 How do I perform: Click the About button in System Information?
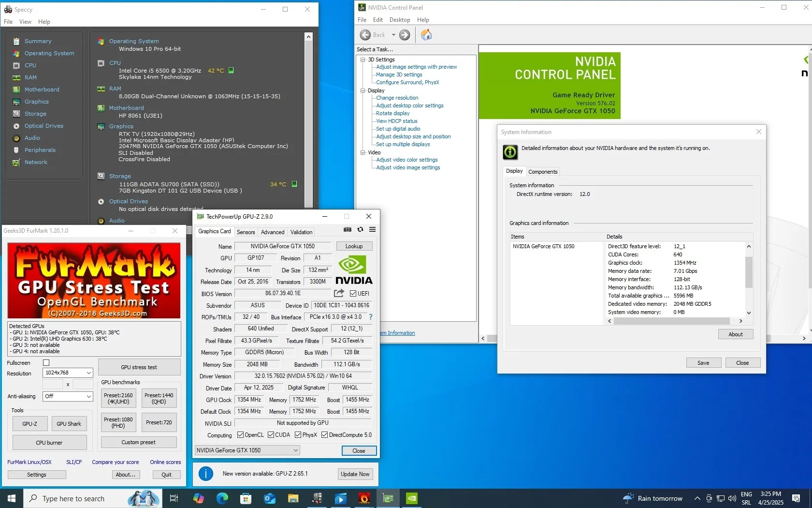pos(736,334)
